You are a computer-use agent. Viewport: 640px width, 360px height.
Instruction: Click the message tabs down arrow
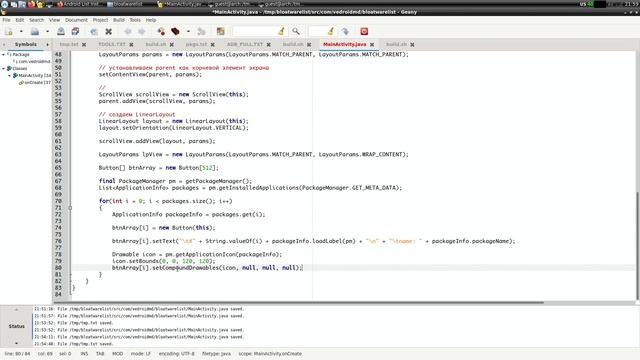[16, 343]
